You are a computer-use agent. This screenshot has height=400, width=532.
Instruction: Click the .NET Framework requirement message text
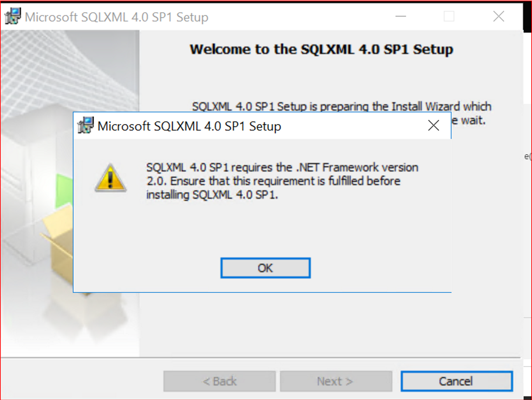282,181
